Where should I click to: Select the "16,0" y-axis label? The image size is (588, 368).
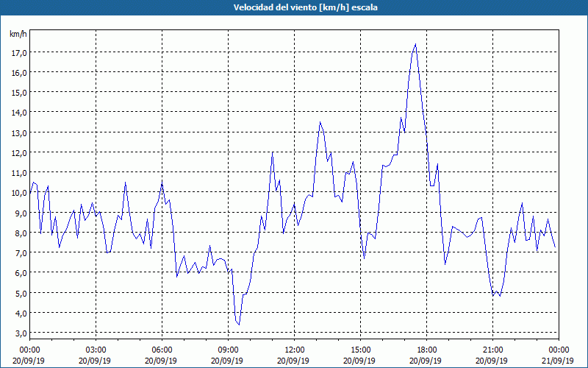20,73
